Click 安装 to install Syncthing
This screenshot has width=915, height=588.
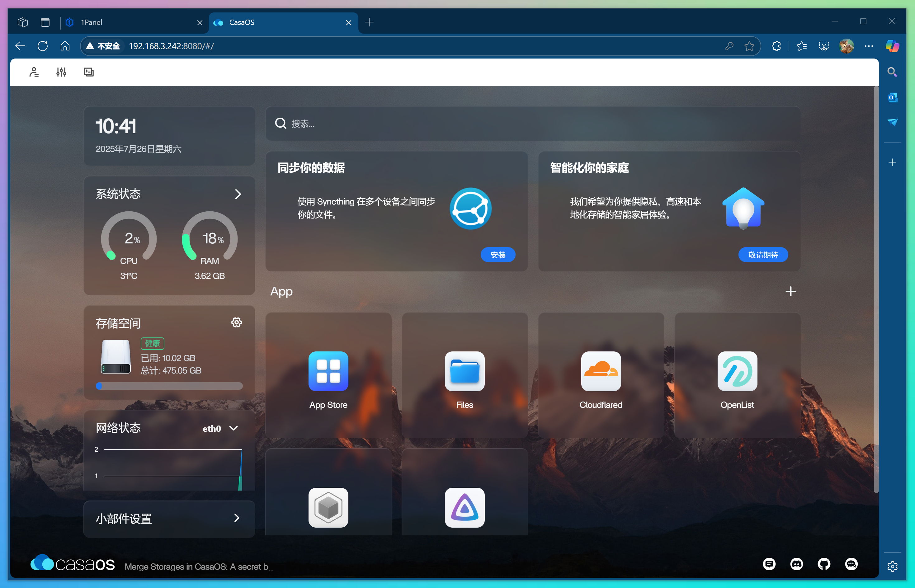click(x=498, y=255)
